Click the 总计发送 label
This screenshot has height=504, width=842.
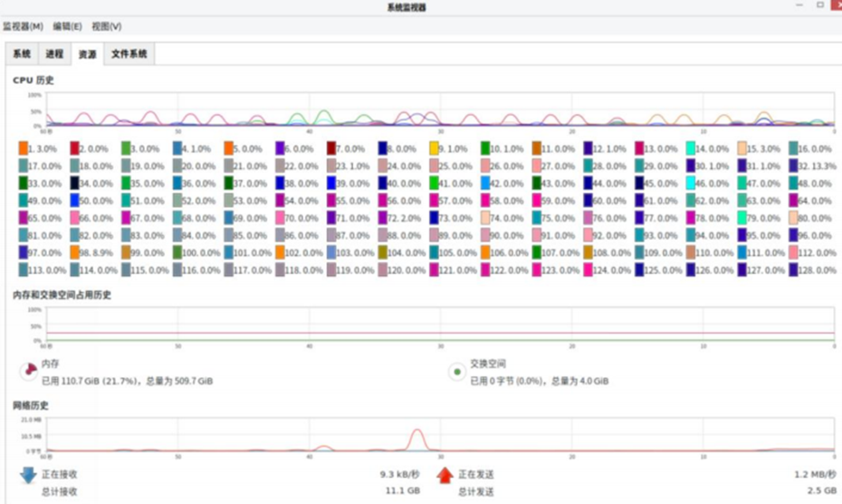(475, 491)
